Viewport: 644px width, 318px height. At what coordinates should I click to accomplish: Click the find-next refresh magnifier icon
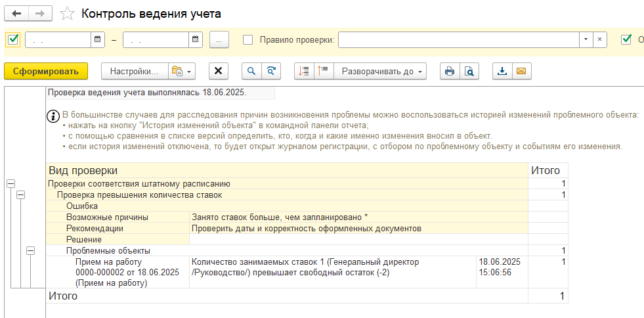click(x=271, y=71)
